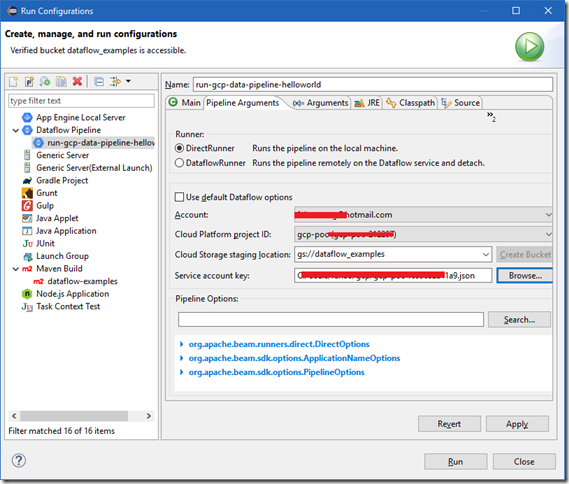This screenshot has width=569, height=484.
Task: Click the Apply button
Action: point(517,424)
